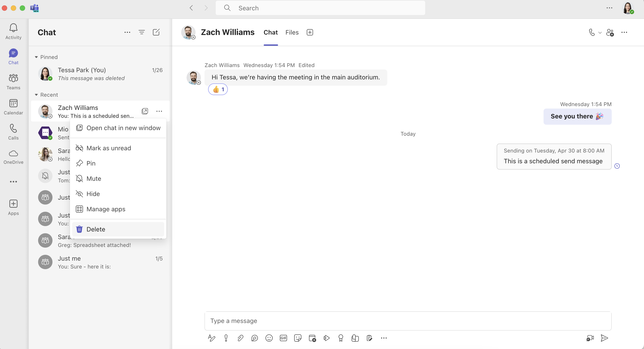Send a Praise badge
The width and height of the screenshot is (644, 349).
341,338
